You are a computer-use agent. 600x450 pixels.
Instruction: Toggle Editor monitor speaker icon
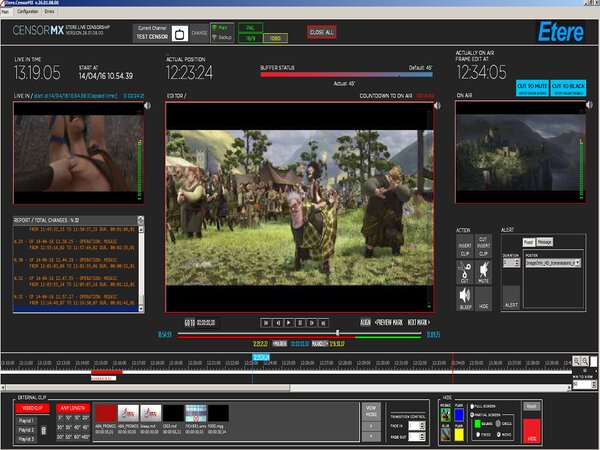point(437,106)
